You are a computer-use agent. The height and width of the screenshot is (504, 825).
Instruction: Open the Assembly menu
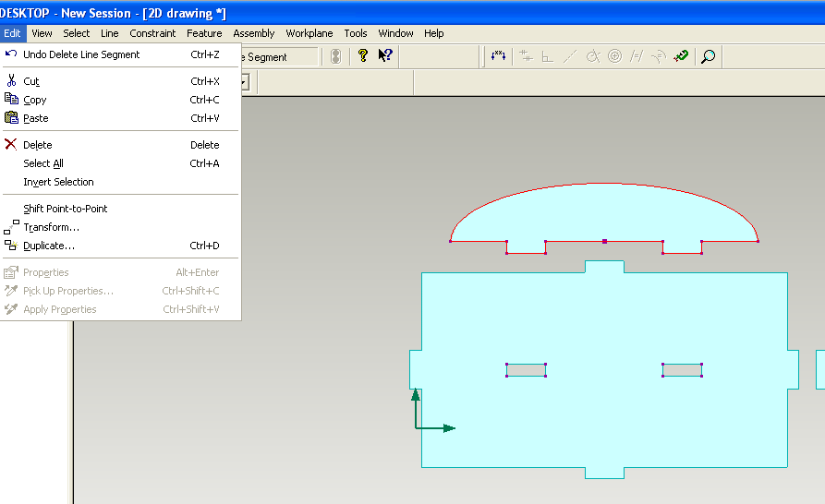(254, 33)
